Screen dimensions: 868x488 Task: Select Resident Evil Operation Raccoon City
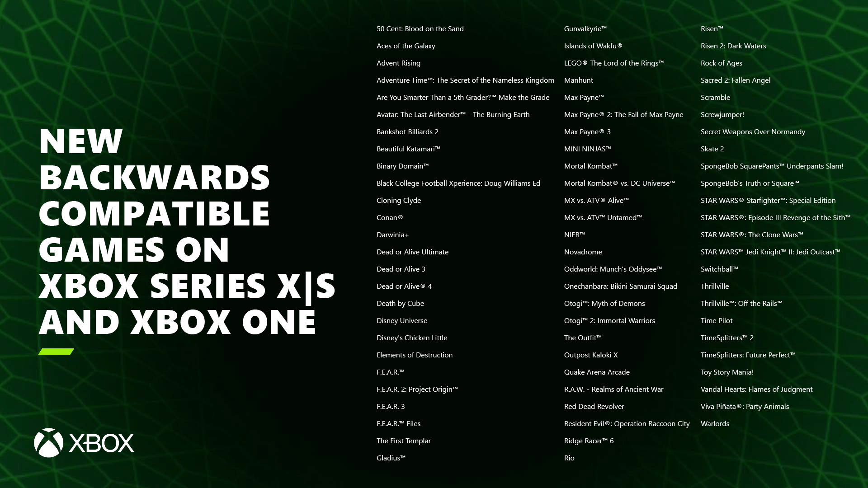pos(627,423)
